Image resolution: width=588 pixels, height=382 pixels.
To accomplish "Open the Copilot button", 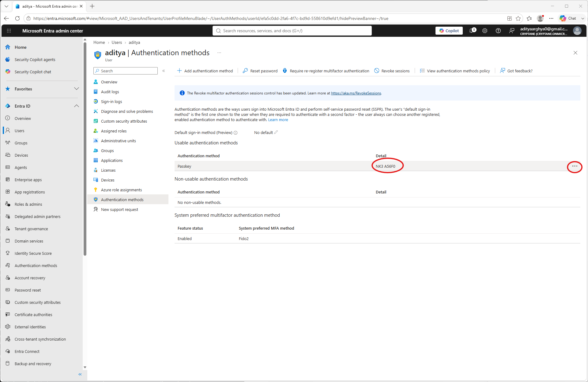I will point(449,31).
